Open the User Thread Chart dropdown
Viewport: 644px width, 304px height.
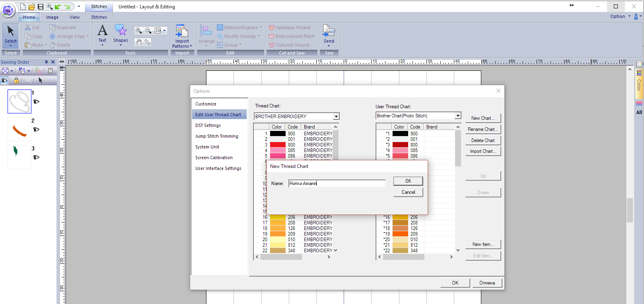458,116
